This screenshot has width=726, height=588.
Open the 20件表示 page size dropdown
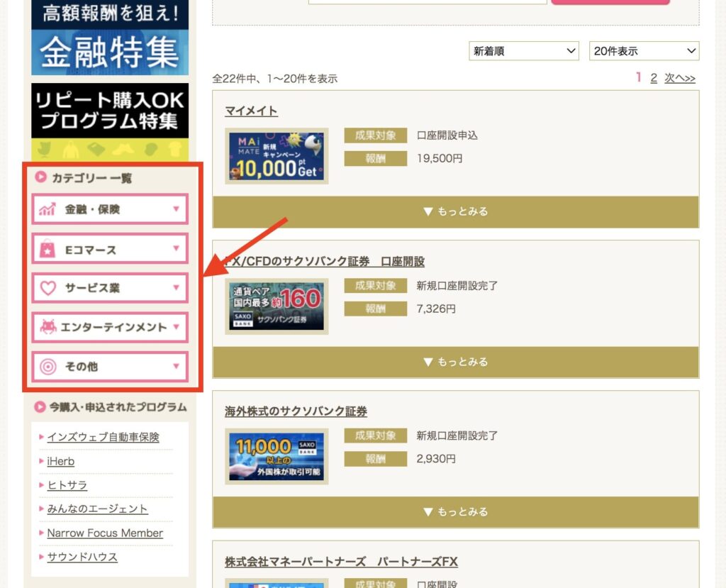[x=644, y=51]
